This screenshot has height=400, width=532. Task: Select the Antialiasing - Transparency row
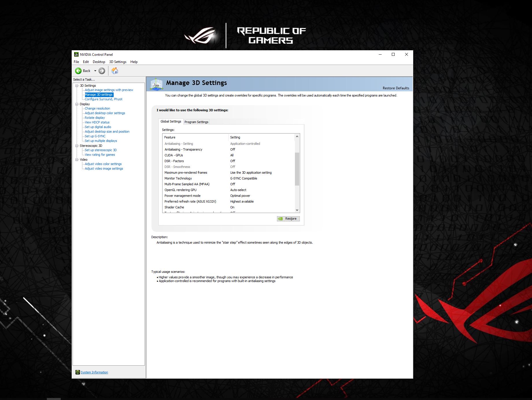(x=228, y=149)
